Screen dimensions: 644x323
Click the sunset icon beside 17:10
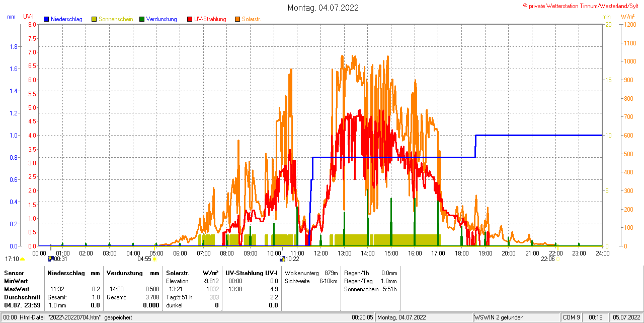(22, 259)
